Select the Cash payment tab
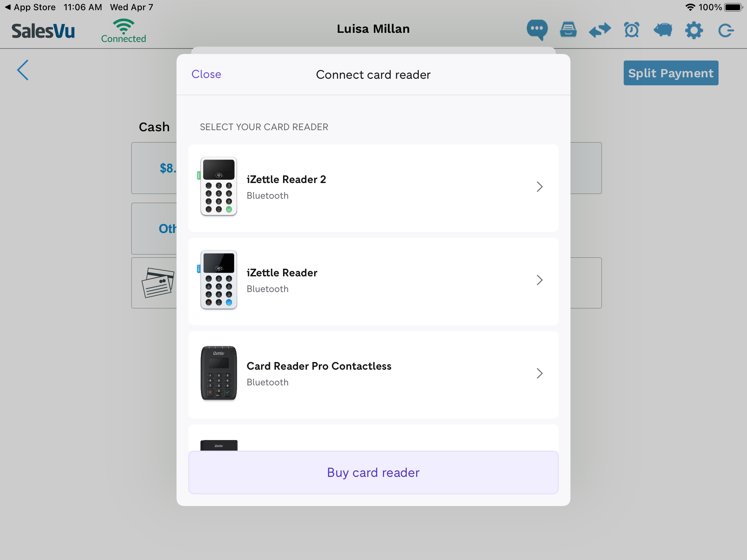The image size is (747, 560). (154, 126)
